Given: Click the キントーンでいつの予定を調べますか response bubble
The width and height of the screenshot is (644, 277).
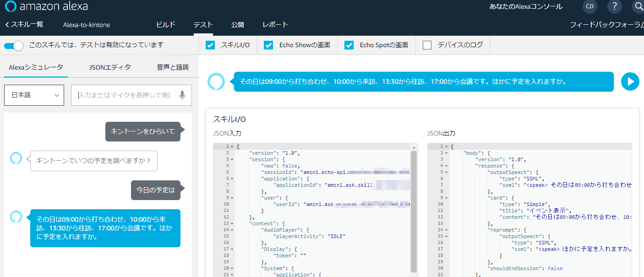Looking at the screenshot, I should (93, 161).
